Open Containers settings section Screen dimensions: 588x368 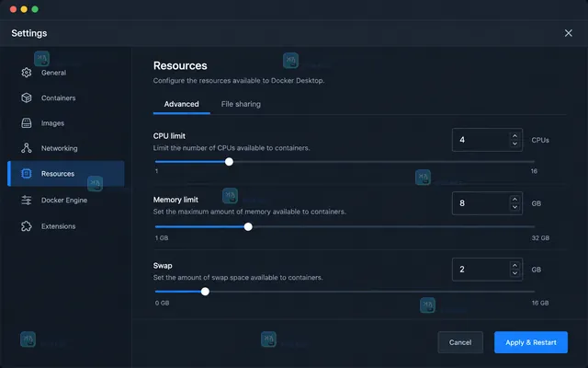(x=66, y=98)
